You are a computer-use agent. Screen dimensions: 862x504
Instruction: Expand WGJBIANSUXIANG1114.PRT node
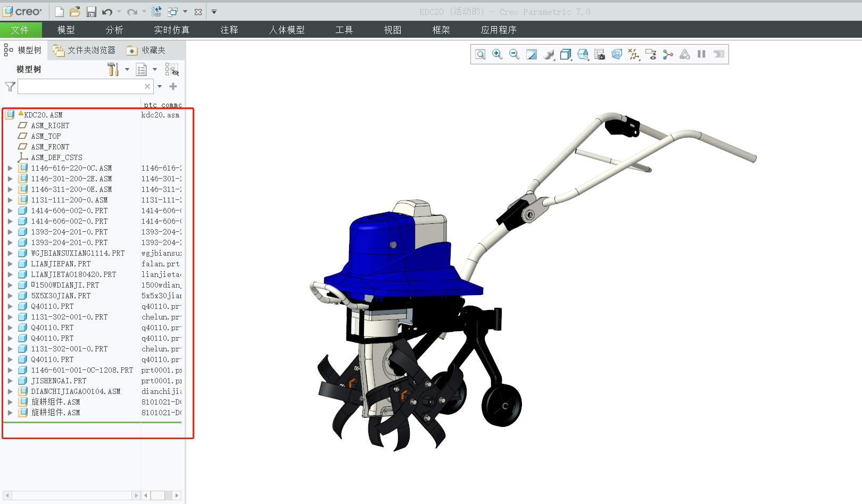tap(10, 253)
